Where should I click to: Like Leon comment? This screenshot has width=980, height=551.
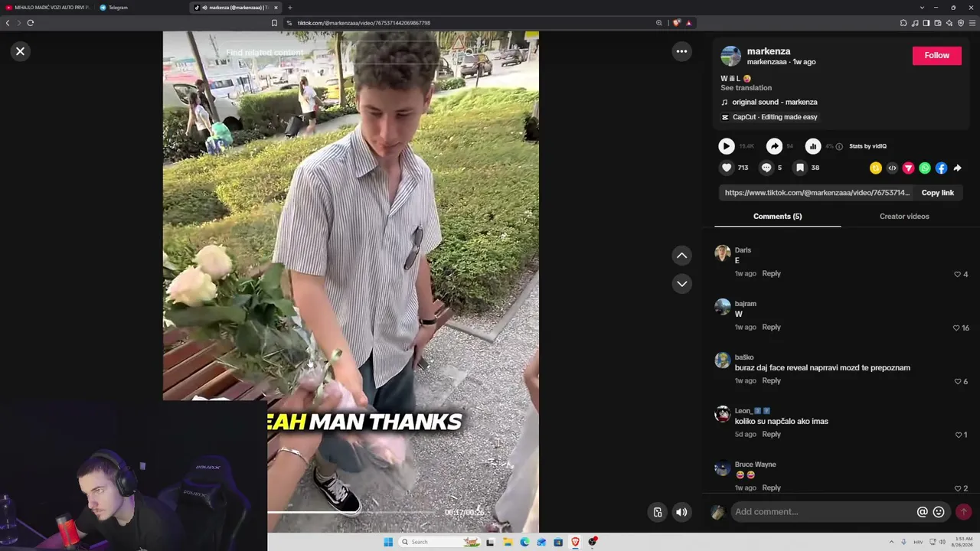[x=958, y=435]
